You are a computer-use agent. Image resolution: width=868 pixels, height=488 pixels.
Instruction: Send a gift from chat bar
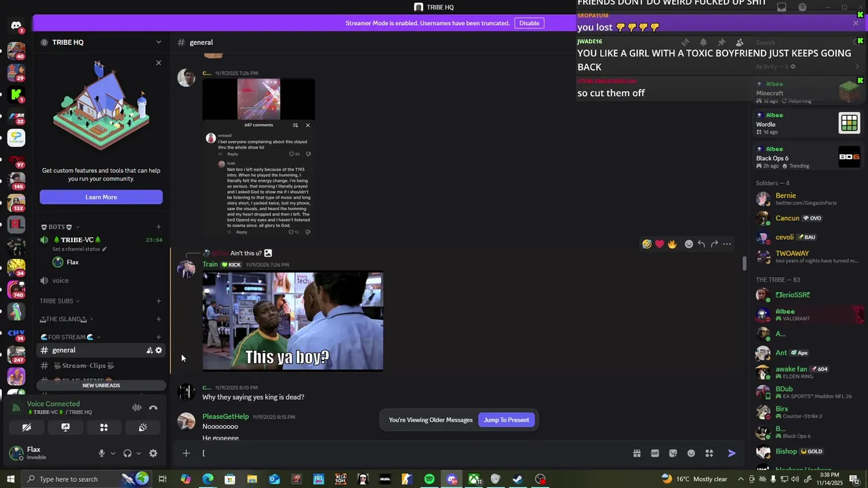coord(637,453)
